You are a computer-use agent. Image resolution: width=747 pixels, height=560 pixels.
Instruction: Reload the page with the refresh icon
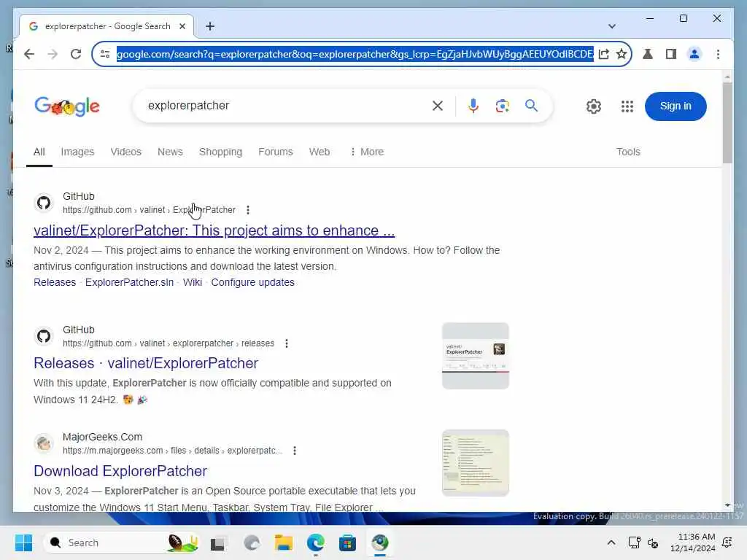coord(76,54)
